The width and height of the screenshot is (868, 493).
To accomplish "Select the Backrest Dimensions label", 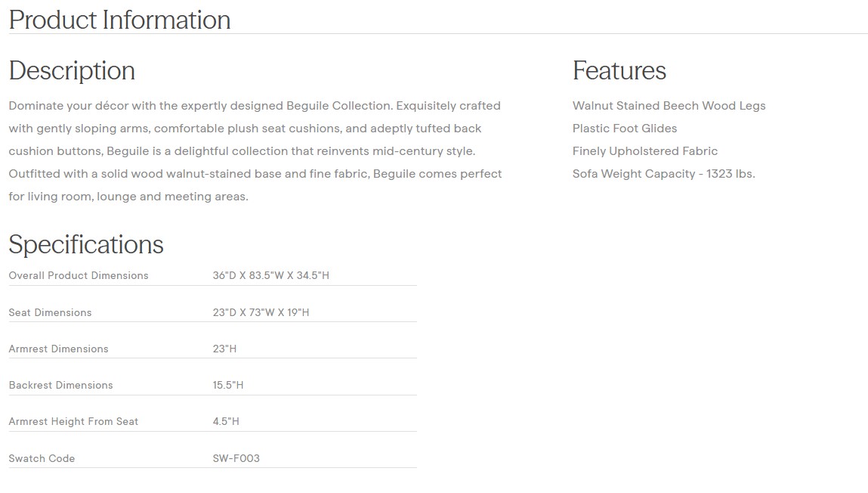I will click(60, 385).
